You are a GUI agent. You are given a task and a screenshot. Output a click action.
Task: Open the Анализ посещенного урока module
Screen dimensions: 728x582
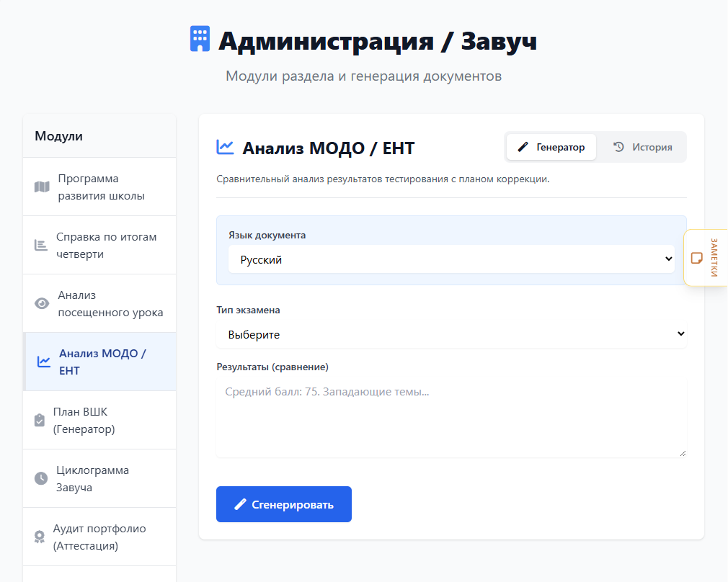tap(99, 303)
